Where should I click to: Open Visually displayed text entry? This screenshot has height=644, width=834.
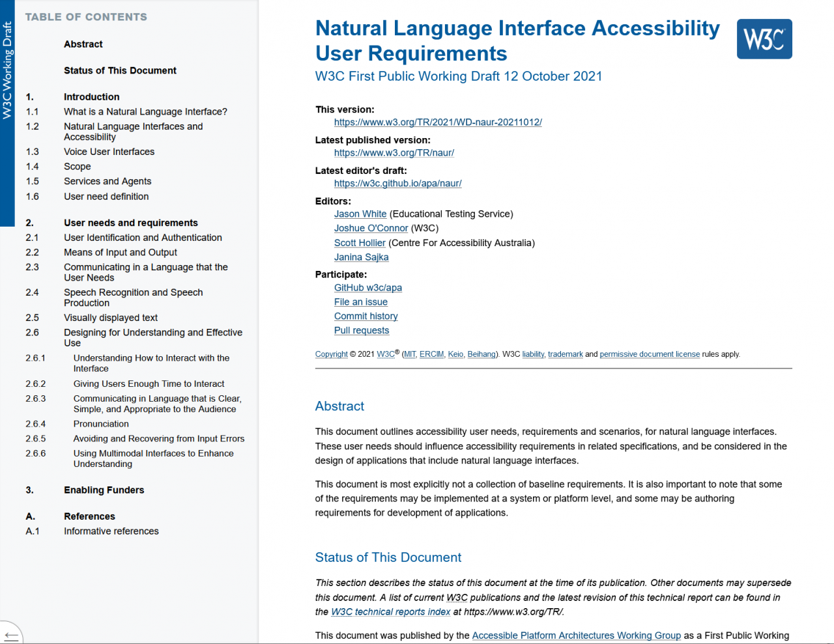click(111, 318)
